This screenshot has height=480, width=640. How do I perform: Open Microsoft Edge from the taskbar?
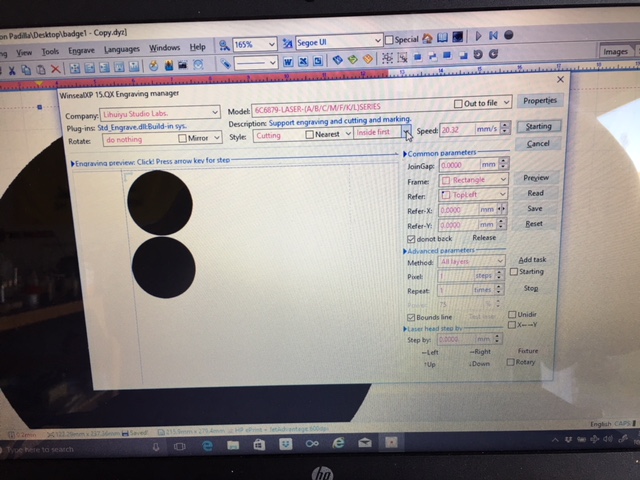(x=207, y=446)
